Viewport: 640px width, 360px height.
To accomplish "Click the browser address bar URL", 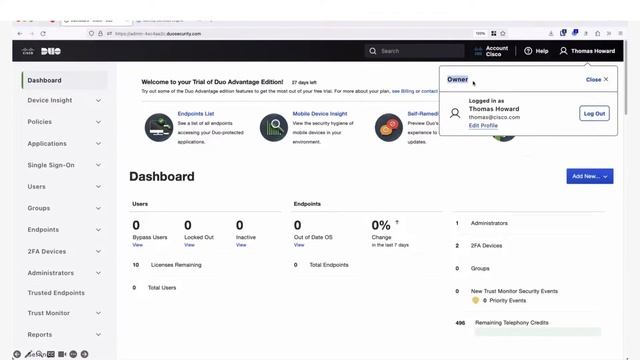I will (158, 33).
